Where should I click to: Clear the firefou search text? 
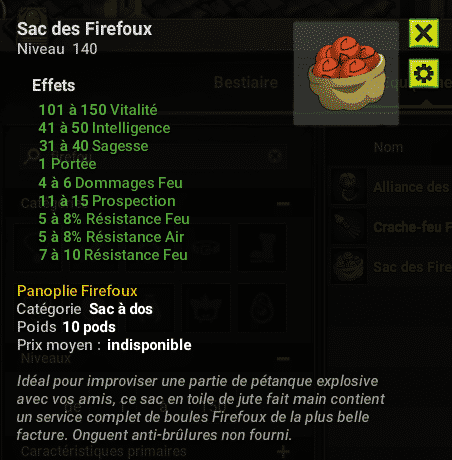point(275,156)
